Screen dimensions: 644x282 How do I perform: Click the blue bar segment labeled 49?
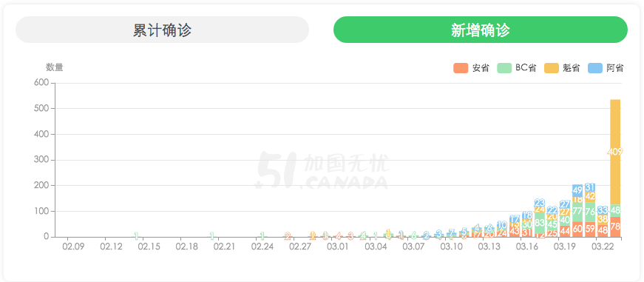click(x=577, y=190)
